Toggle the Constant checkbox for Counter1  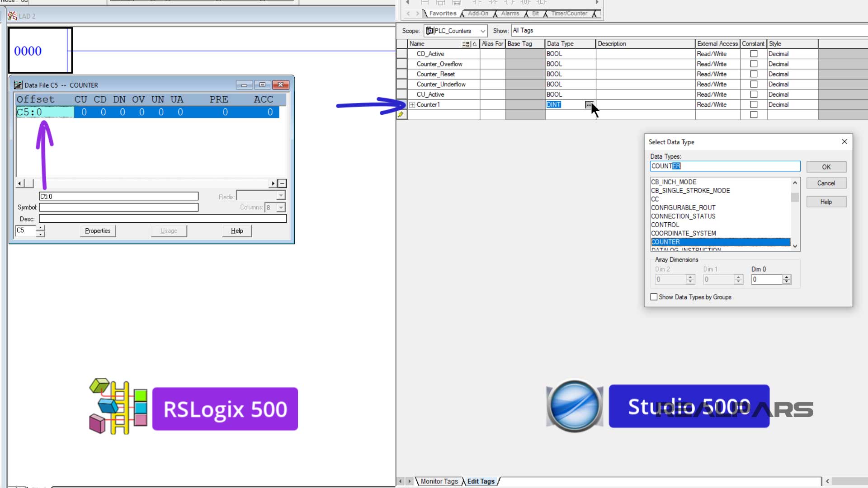[754, 104]
